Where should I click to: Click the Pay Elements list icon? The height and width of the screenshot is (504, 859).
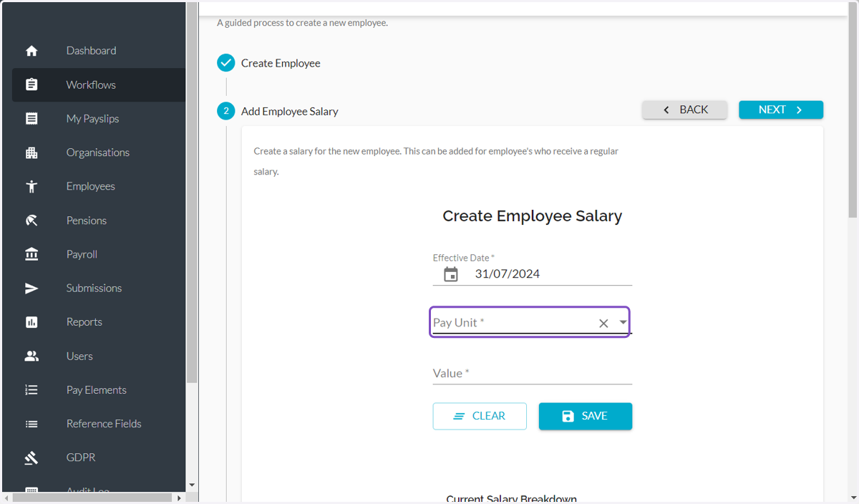(31, 389)
